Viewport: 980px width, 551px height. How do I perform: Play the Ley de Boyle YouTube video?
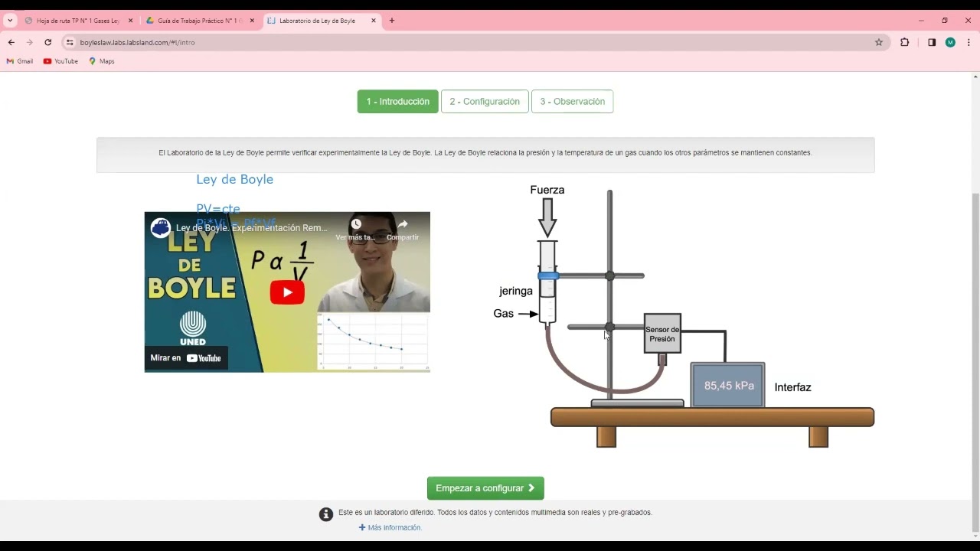tap(287, 292)
